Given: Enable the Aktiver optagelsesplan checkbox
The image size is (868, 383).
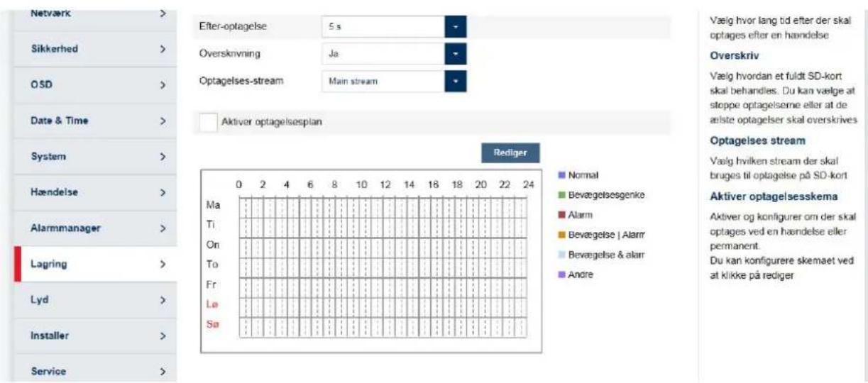Looking at the screenshot, I should point(208,122).
